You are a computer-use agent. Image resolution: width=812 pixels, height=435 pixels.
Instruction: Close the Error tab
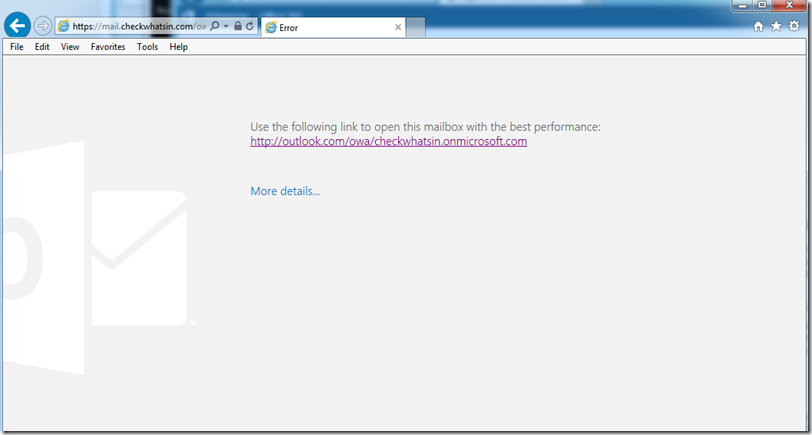398,27
